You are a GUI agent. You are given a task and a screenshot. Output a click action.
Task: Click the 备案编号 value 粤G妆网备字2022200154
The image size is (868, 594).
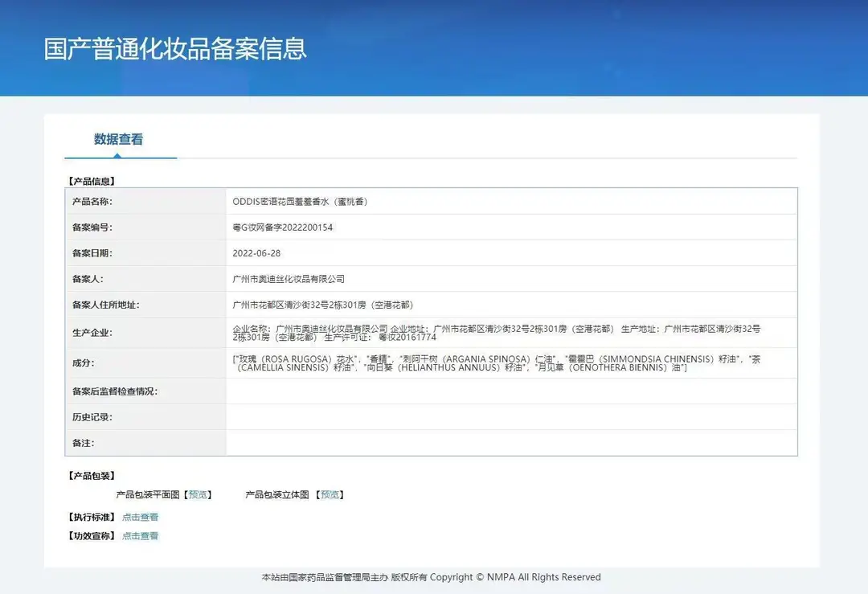pyautogui.click(x=282, y=227)
